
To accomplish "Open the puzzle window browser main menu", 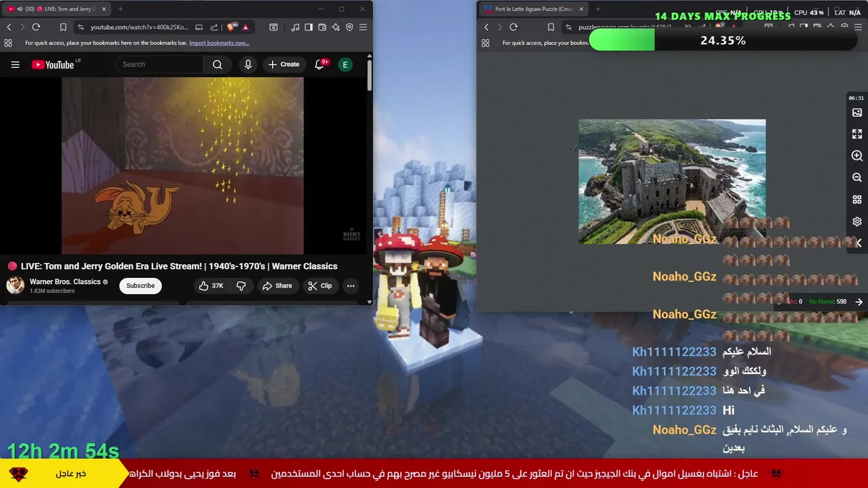I will [858, 27].
